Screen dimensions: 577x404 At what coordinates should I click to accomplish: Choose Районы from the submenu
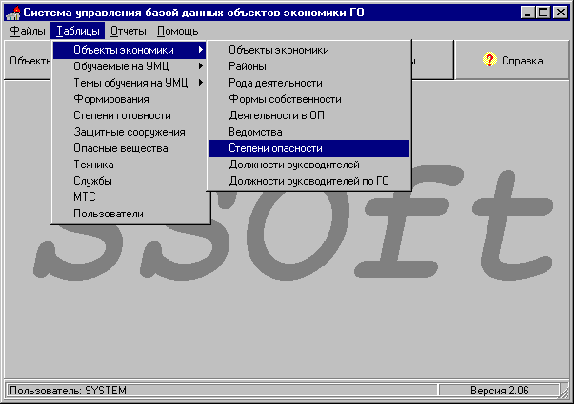point(309,66)
